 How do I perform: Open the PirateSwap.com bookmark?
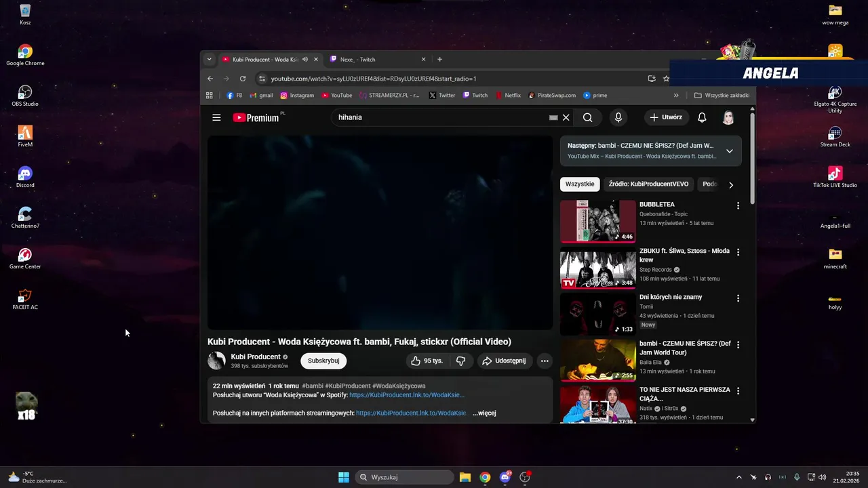(552, 96)
